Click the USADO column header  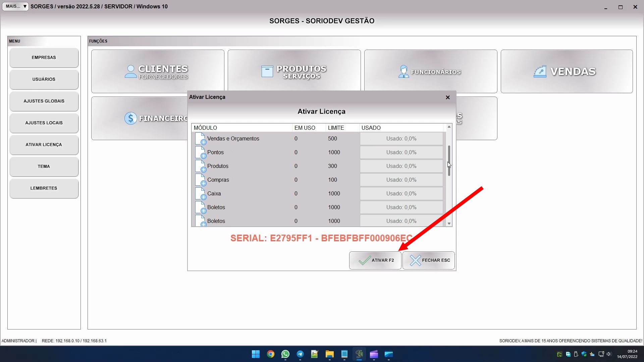click(401, 128)
